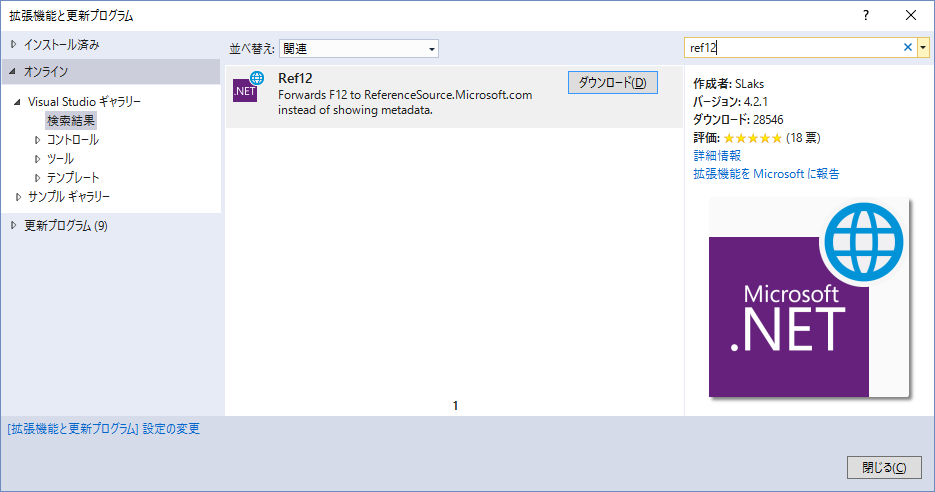Image resolution: width=935 pixels, height=492 pixels.
Task: Select テンプレート category
Action: coord(73,178)
